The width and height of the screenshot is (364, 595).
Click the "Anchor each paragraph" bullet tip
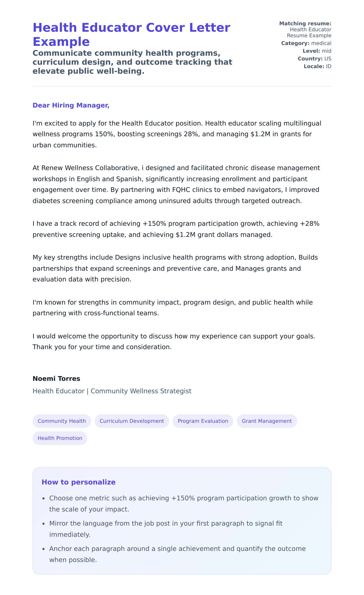[177, 554]
